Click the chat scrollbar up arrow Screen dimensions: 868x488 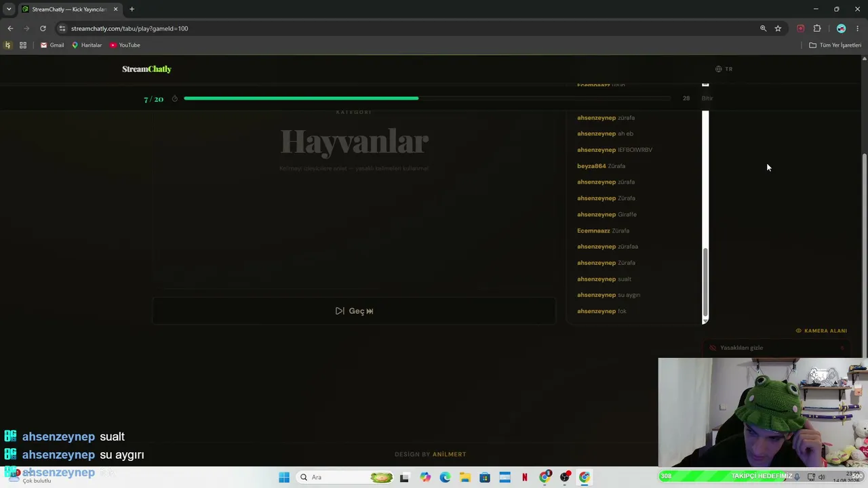point(705,84)
